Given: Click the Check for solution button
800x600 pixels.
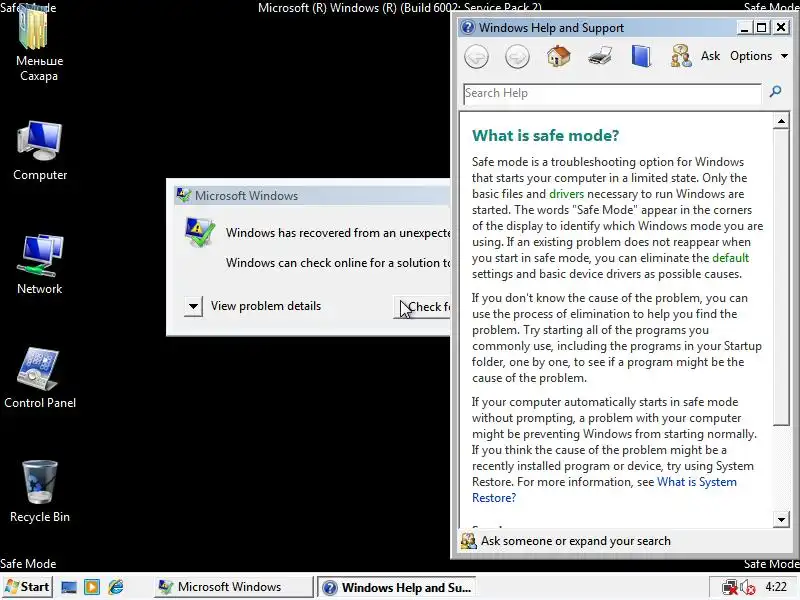Looking at the screenshot, I should (422, 307).
